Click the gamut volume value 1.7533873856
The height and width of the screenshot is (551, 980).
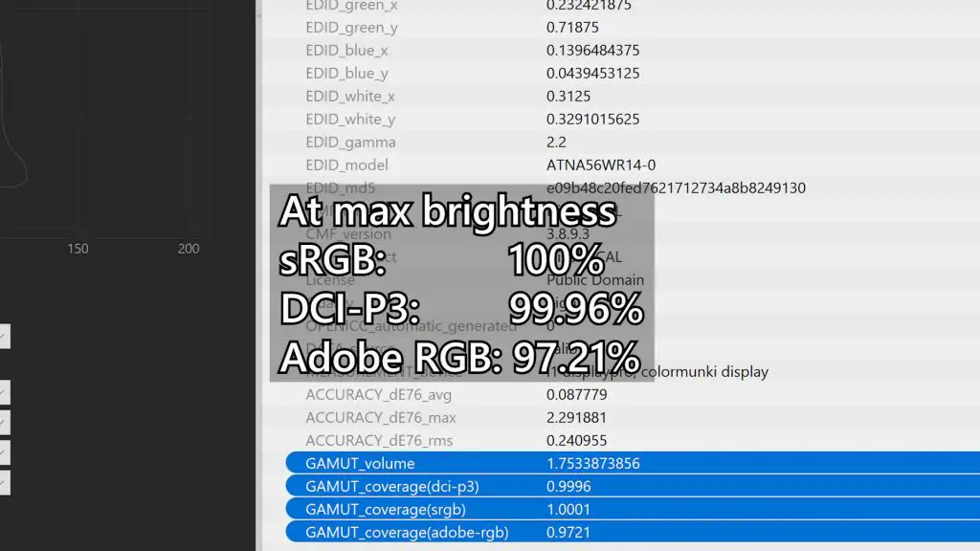(x=592, y=464)
